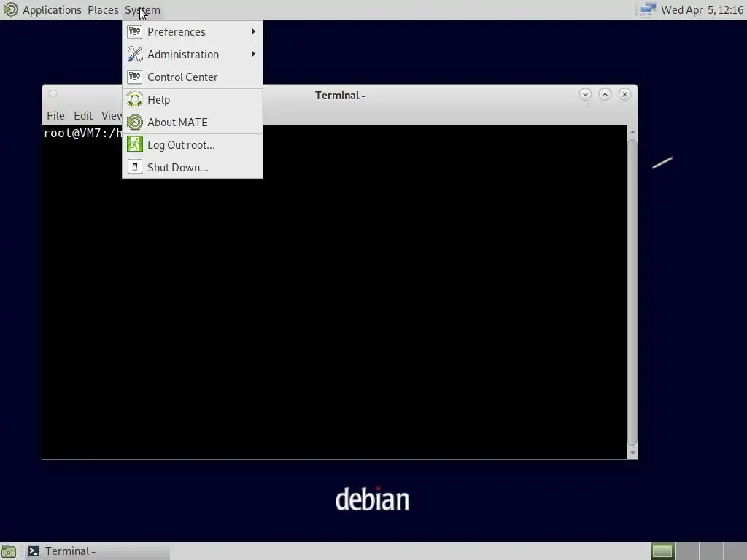The height and width of the screenshot is (560, 747).
Task: Click the Show Desktop icon in bottom panel
Action: tap(9, 551)
